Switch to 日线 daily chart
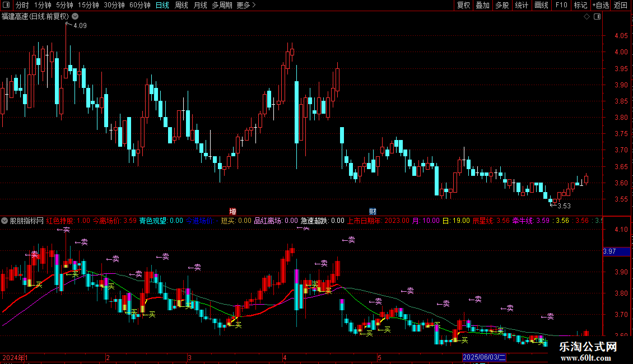The height and width of the screenshot is (364, 633). 162,5
